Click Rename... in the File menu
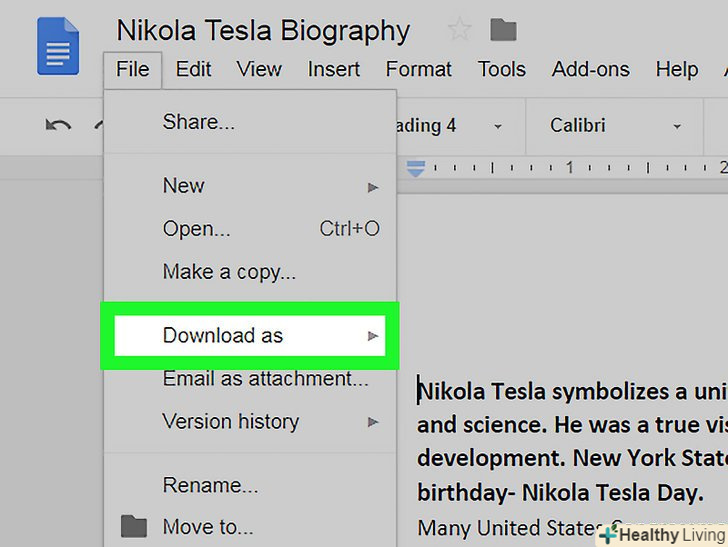728x547 pixels. 211,487
